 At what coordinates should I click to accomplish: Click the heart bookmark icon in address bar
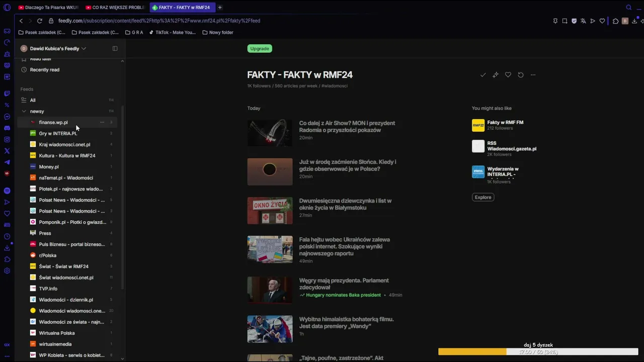click(x=602, y=21)
